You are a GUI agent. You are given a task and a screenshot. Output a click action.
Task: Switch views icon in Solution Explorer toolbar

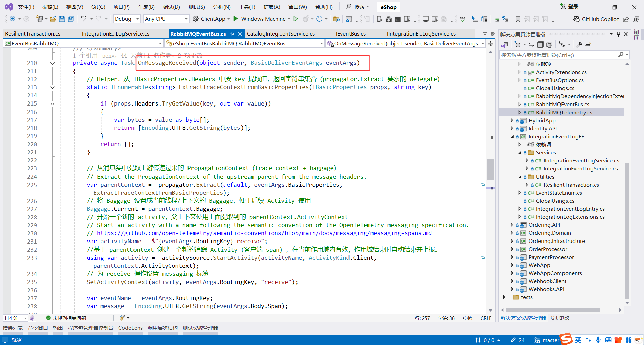(504, 45)
